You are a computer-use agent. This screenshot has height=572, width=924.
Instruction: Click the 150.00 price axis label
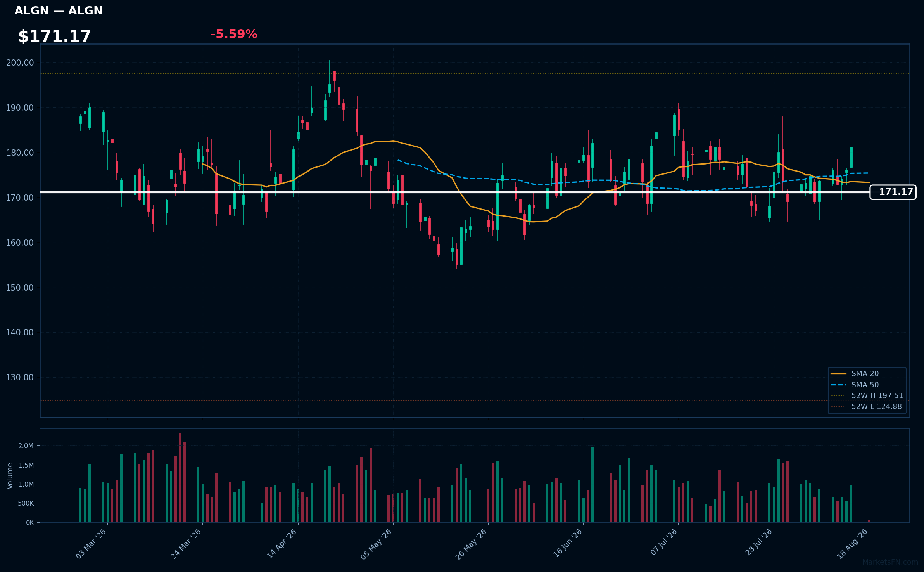tap(20, 288)
